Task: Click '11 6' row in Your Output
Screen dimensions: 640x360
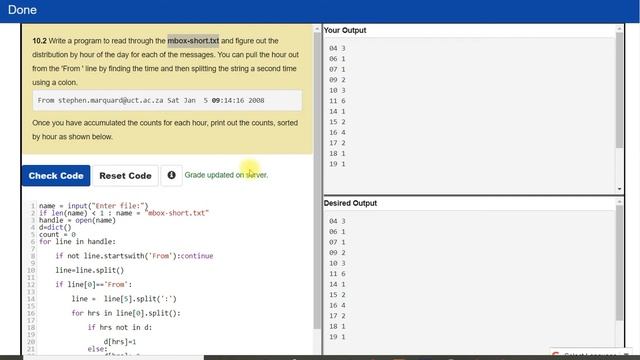Action: point(337,101)
